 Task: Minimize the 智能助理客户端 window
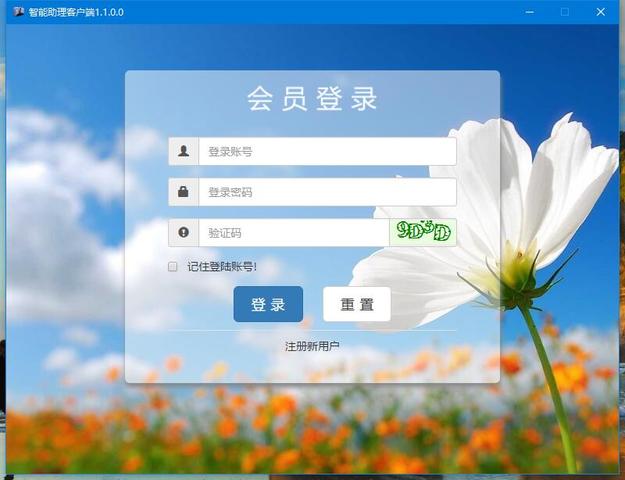coord(529,12)
